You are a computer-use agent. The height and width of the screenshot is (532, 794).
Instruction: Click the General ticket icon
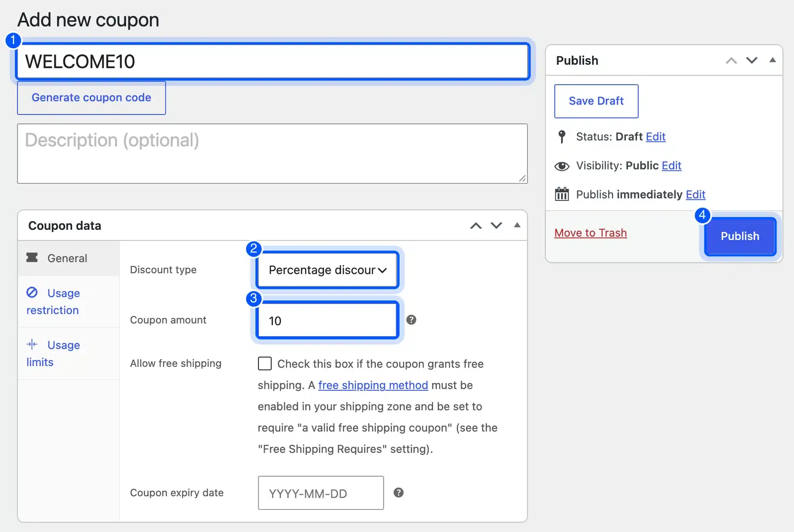(x=32, y=258)
